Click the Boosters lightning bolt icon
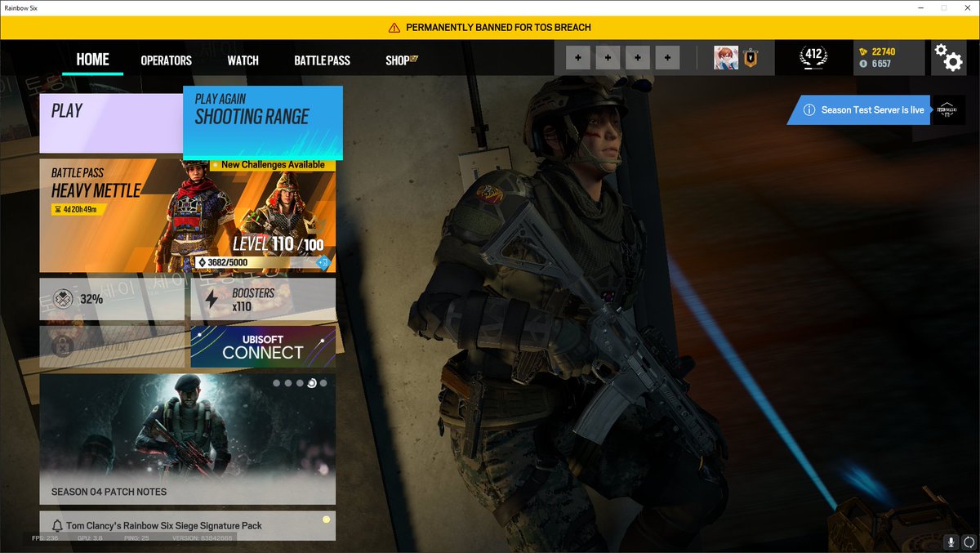 (x=212, y=299)
